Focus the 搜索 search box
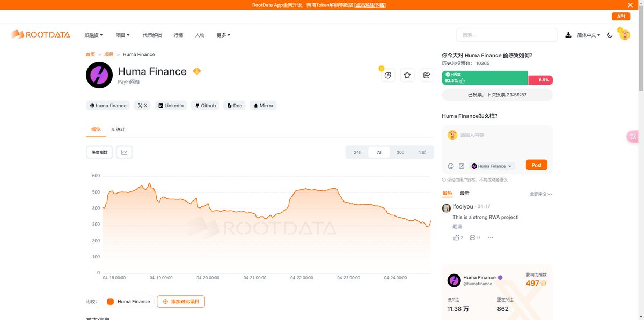 [507, 35]
